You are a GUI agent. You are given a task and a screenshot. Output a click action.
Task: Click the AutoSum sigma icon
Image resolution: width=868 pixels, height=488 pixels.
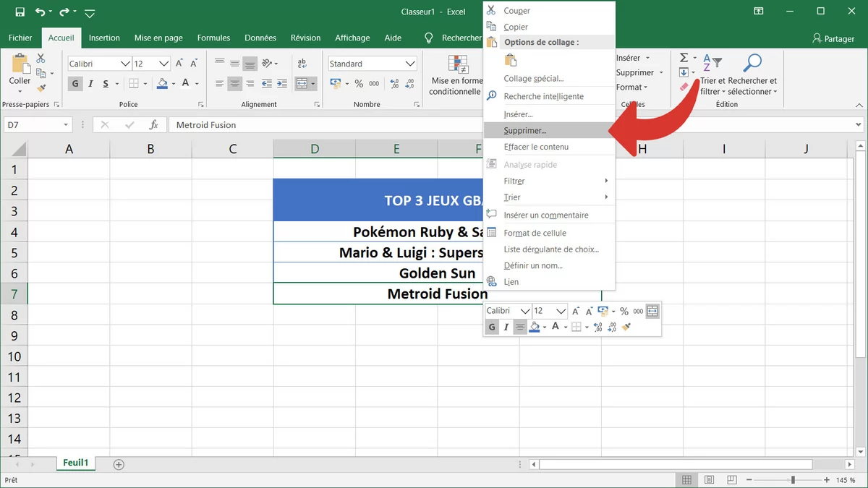684,58
